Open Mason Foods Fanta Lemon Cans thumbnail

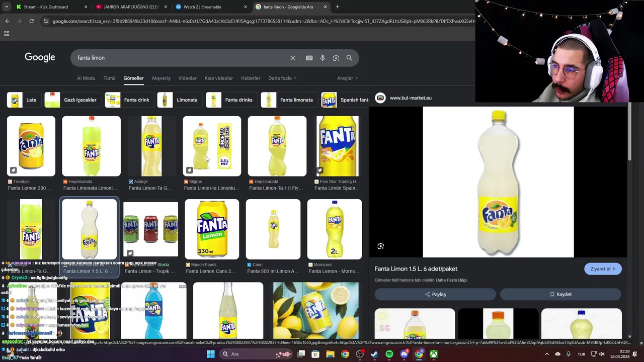[x=212, y=229]
